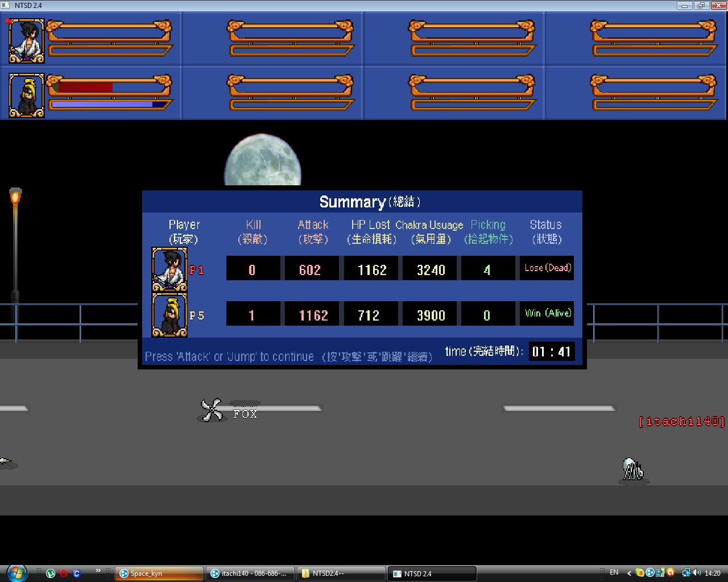Click P1's HP Lost value 1162
The width and height of the screenshot is (728, 582).
[372, 268]
